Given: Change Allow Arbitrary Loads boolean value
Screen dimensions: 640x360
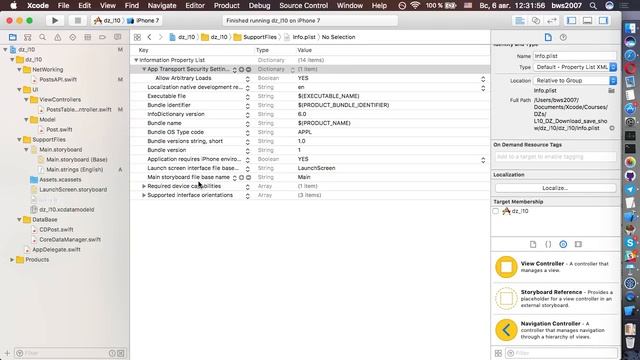Looking at the screenshot, I should pyautogui.click(x=483, y=78).
